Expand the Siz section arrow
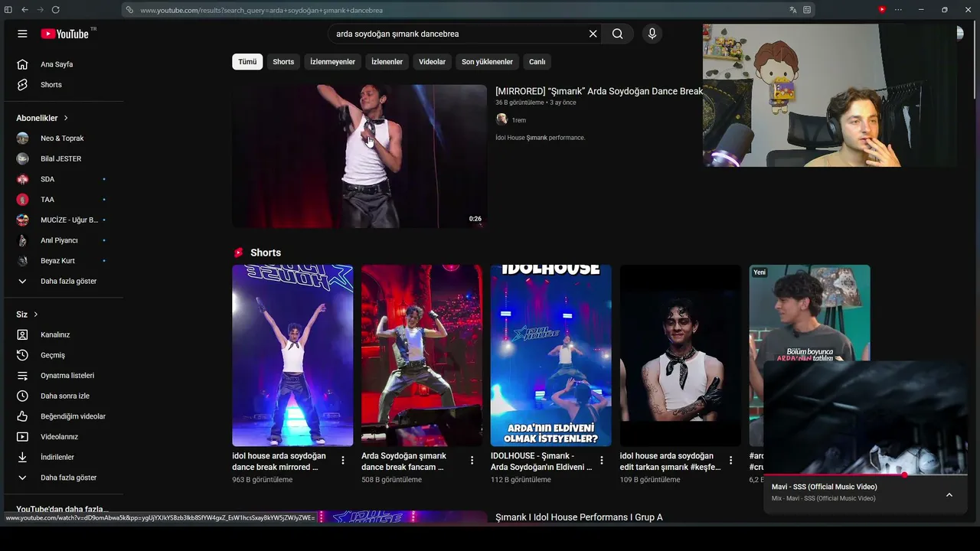The width and height of the screenshot is (980, 551). tap(35, 315)
